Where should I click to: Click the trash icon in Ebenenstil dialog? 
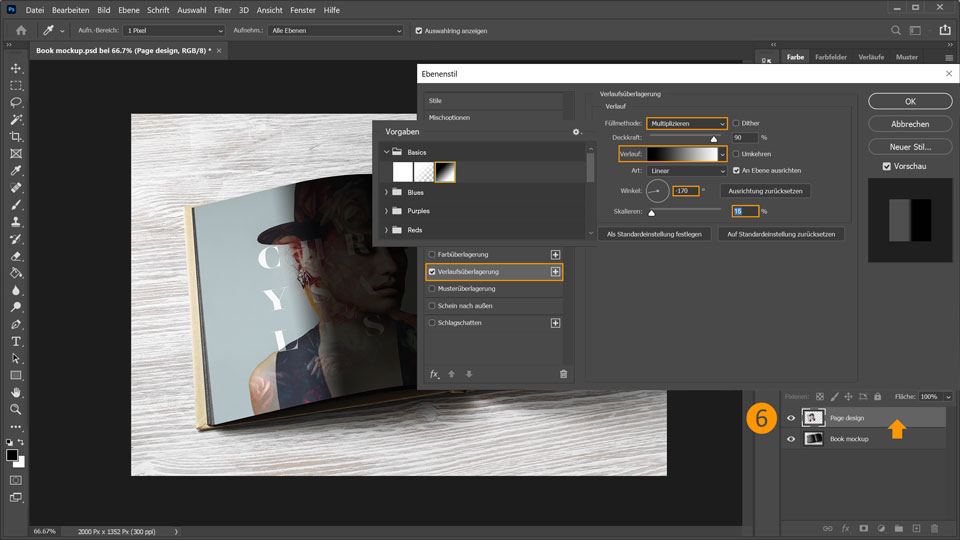563,374
